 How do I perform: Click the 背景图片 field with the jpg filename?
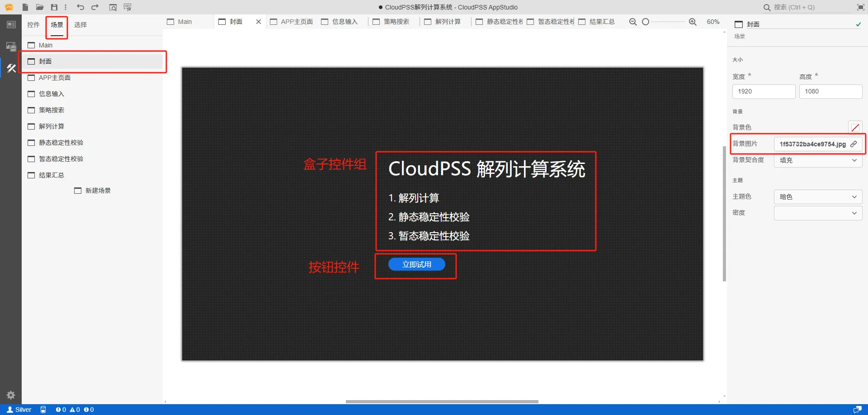[x=818, y=144]
